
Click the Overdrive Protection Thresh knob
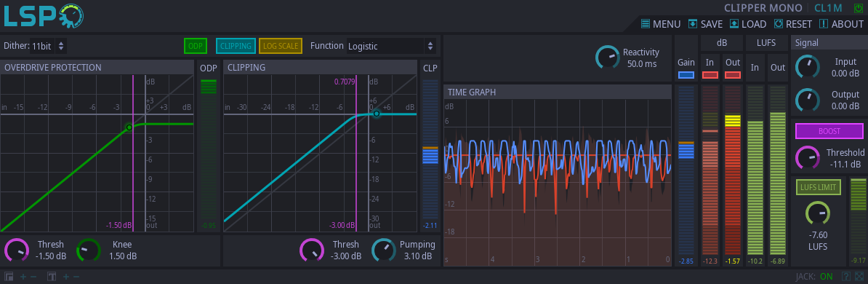[x=17, y=251]
